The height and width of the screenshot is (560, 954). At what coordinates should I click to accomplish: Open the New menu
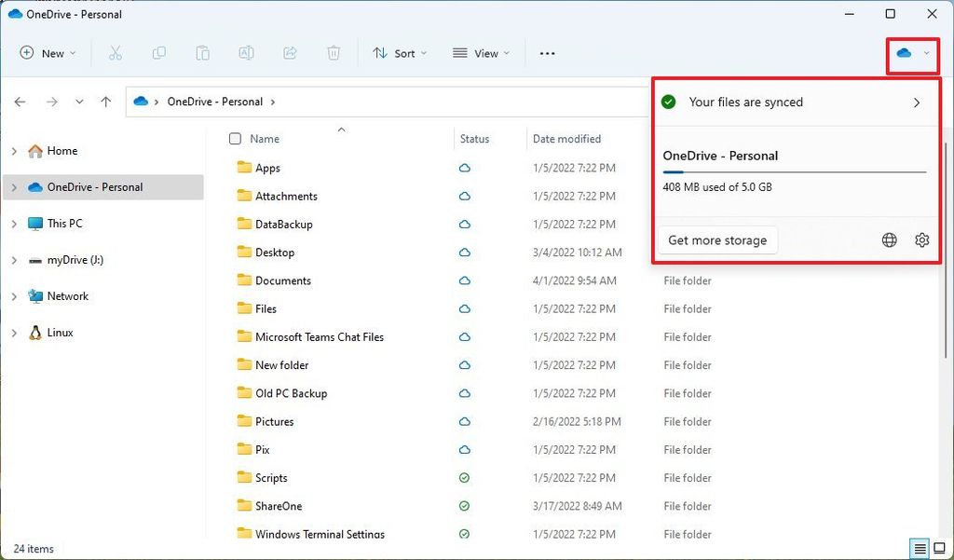pyautogui.click(x=48, y=53)
